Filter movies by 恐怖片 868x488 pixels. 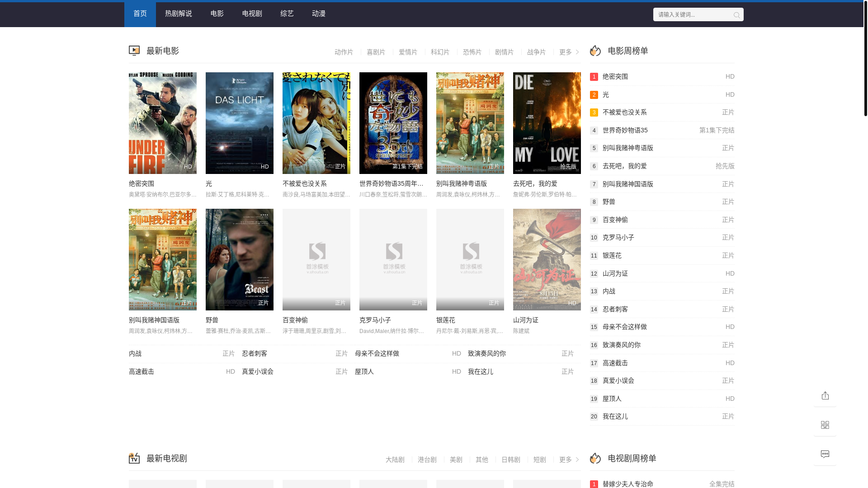472,52
